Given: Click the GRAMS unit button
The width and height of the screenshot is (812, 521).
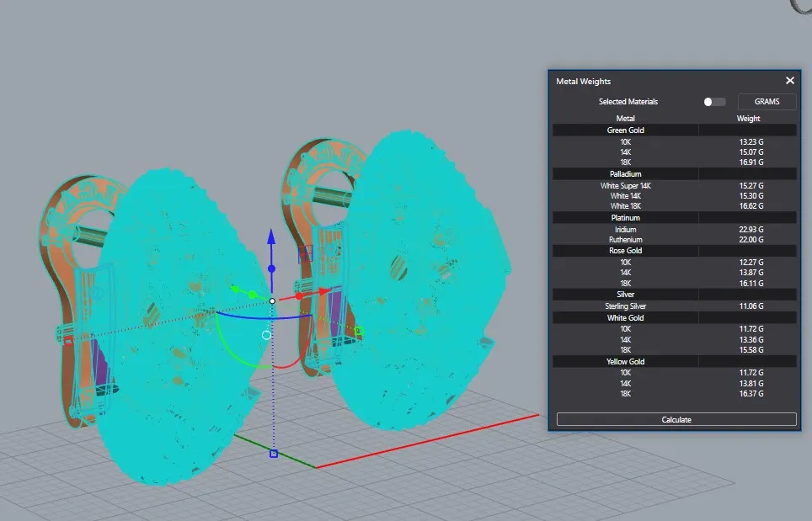Looking at the screenshot, I should coord(767,102).
